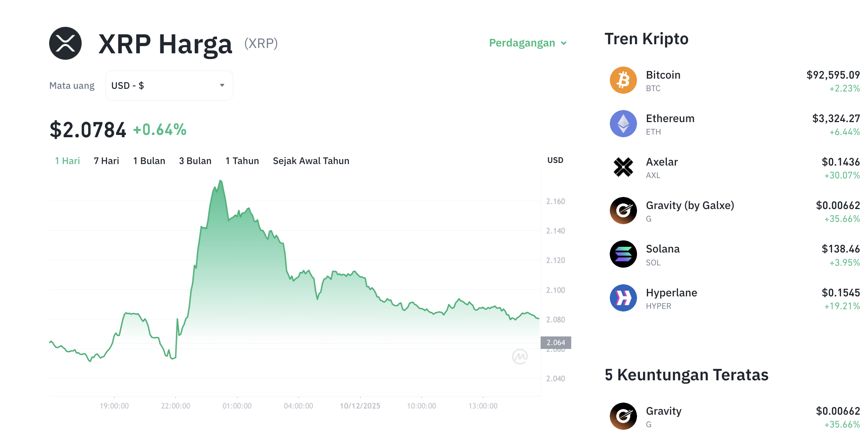Select the Solana SOL icon
Screen dimensions: 868x437
[623, 254]
